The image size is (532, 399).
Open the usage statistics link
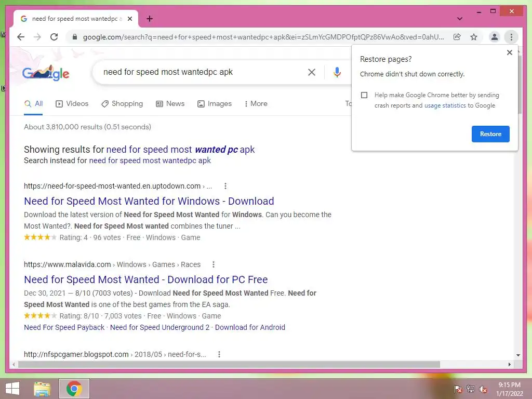(x=445, y=105)
